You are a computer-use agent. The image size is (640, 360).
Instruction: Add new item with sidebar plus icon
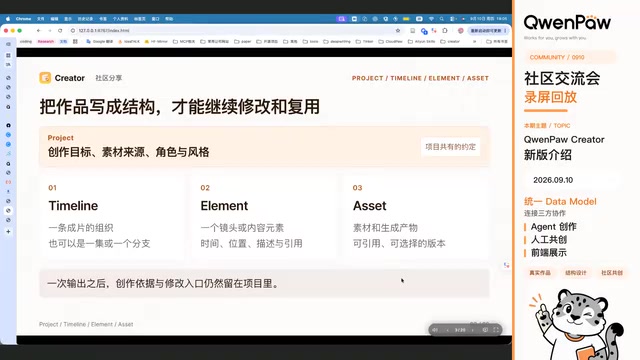coord(8,231)
